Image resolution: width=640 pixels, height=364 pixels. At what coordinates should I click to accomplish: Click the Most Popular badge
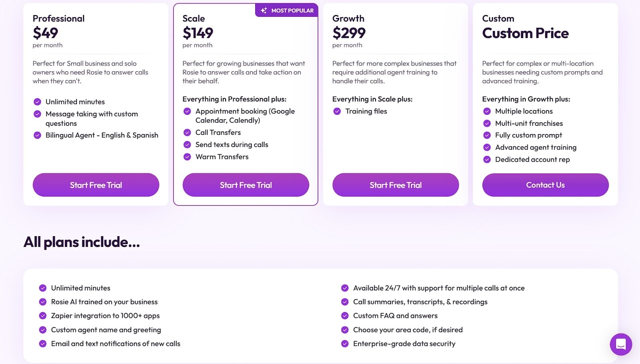coord(287,10)
